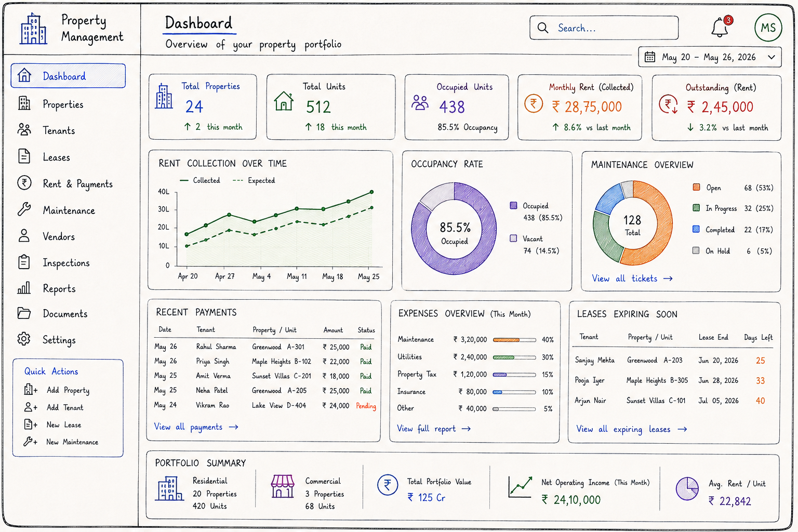The width and height of the screenshot is (798, 532).
Task: Click Arjun Nair lease row
Action: pyautogui.click(x=670, y=401)
